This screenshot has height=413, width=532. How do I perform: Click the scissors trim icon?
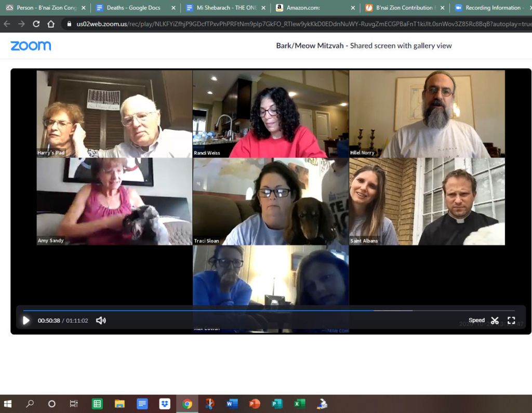point(495,321)
